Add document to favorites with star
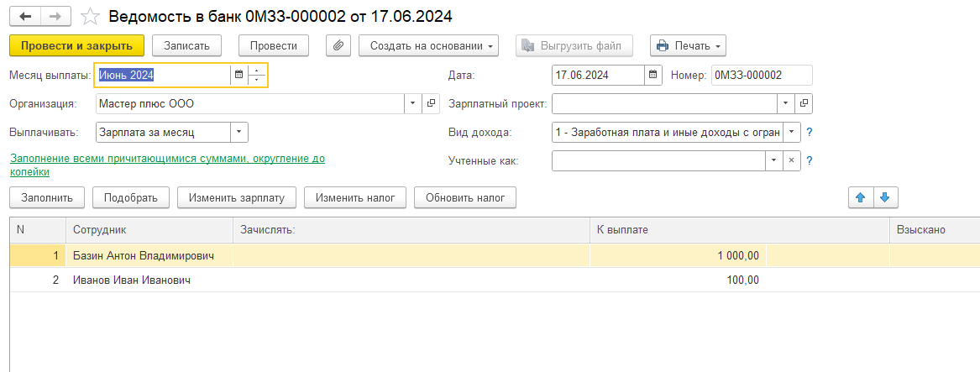Viewport: 980px width, 372px height. (x=91, y=16)
